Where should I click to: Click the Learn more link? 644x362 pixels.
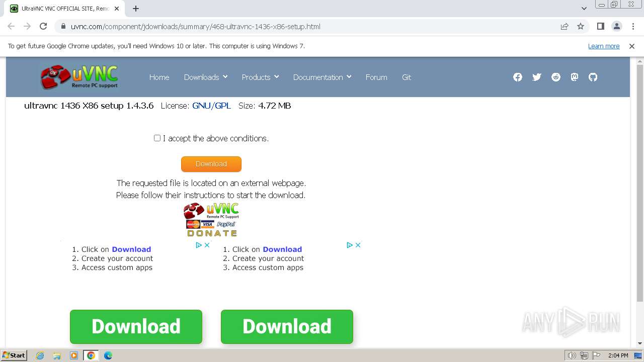coord(604,46)
